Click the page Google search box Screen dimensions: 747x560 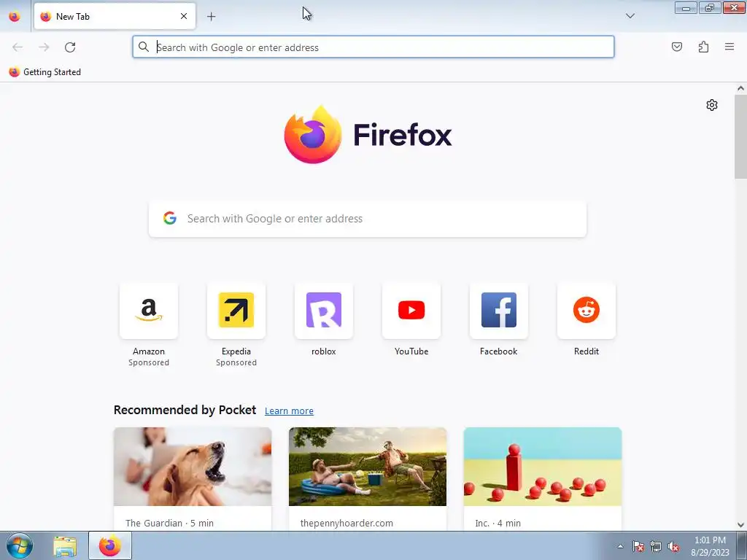pos(368,219)
